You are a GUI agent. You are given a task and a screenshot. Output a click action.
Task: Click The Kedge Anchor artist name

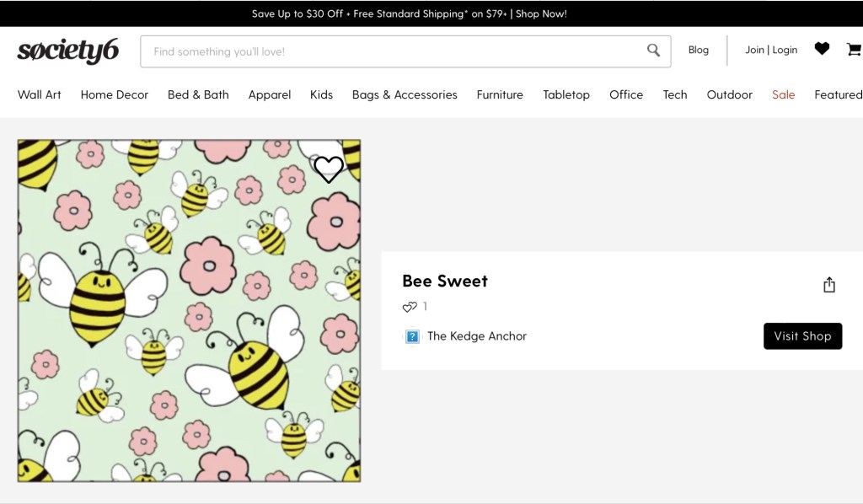click(477, 336)
